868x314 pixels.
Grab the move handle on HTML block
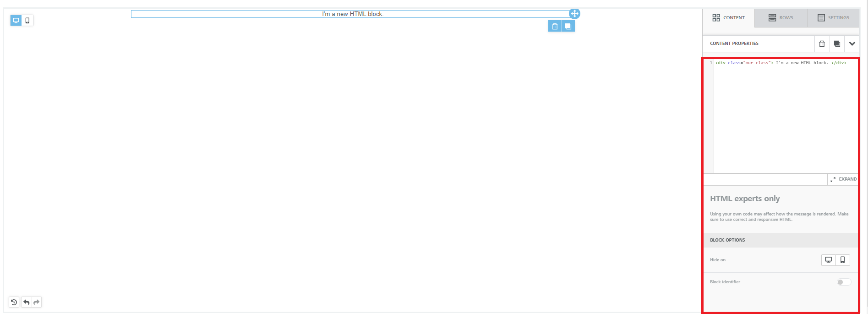[574, 14]
